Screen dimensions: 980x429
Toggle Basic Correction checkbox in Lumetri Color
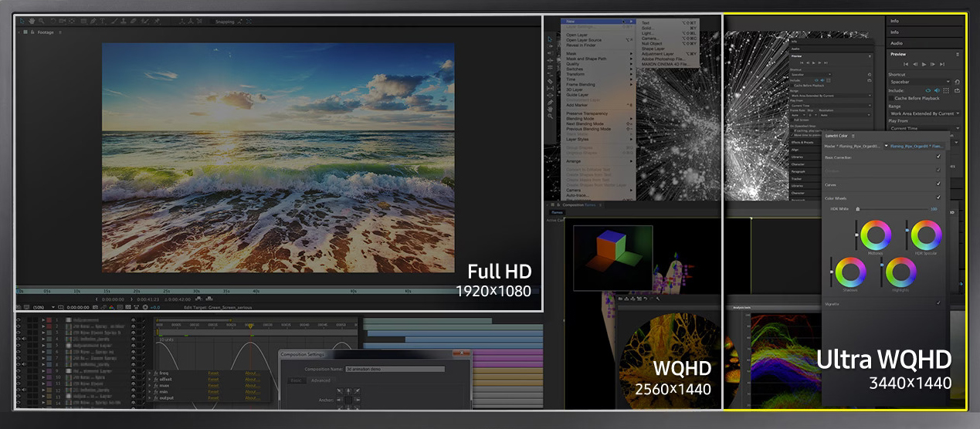coord(938,157)
